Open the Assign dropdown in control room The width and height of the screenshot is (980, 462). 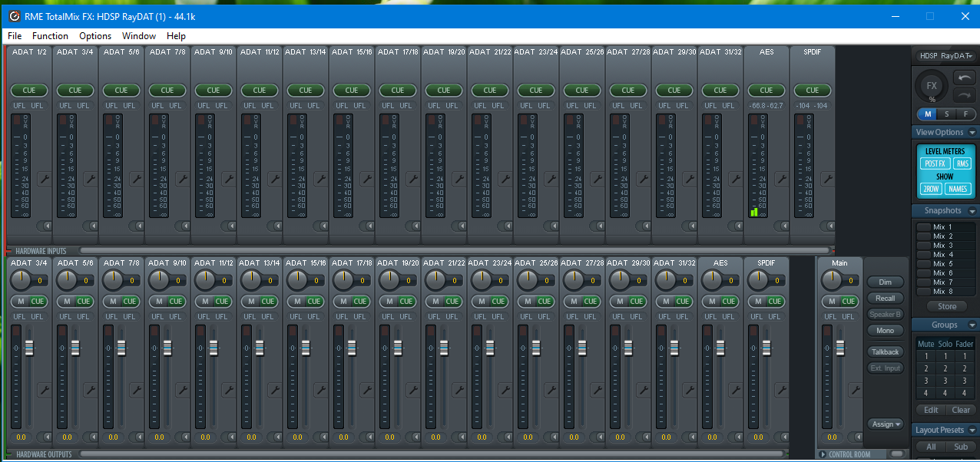886,424
